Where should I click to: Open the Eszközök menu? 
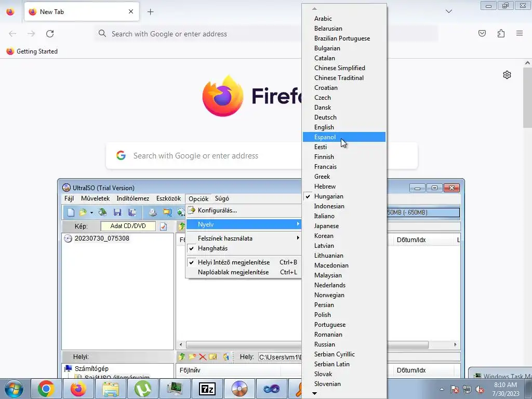click(x=169, y=198)
